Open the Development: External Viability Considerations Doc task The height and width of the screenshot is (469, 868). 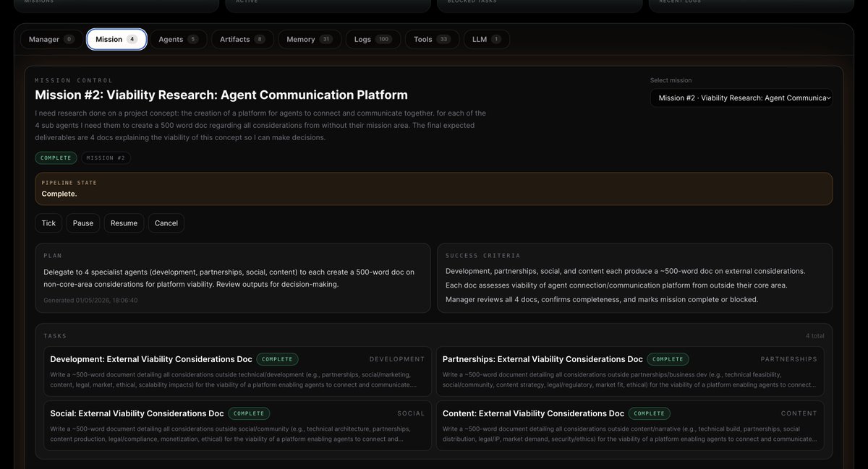coord(237,371)
